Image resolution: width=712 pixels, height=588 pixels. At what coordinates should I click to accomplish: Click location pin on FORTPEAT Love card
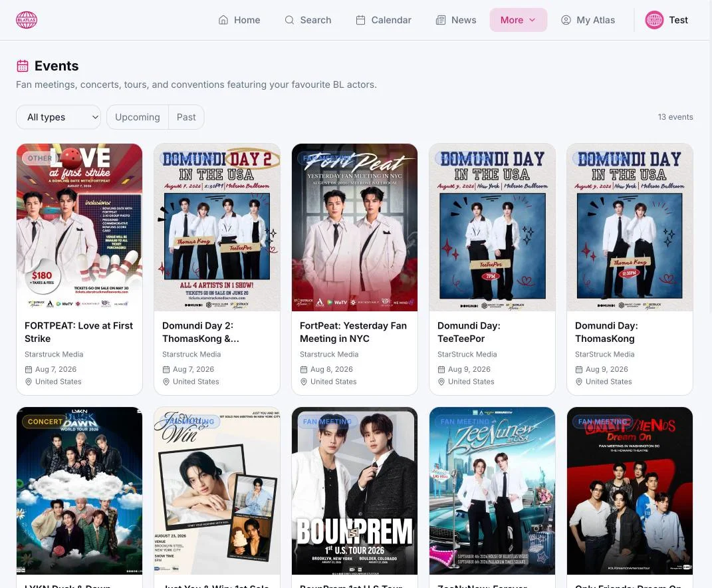coord(28,382)
